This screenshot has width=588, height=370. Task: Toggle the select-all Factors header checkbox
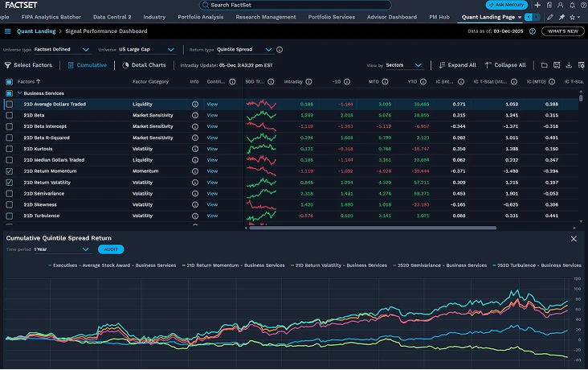pyautogui.click(x=10, y=82)
